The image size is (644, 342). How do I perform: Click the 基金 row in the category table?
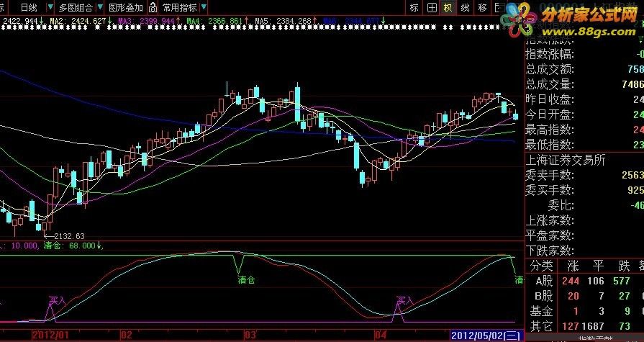point(584,311)
